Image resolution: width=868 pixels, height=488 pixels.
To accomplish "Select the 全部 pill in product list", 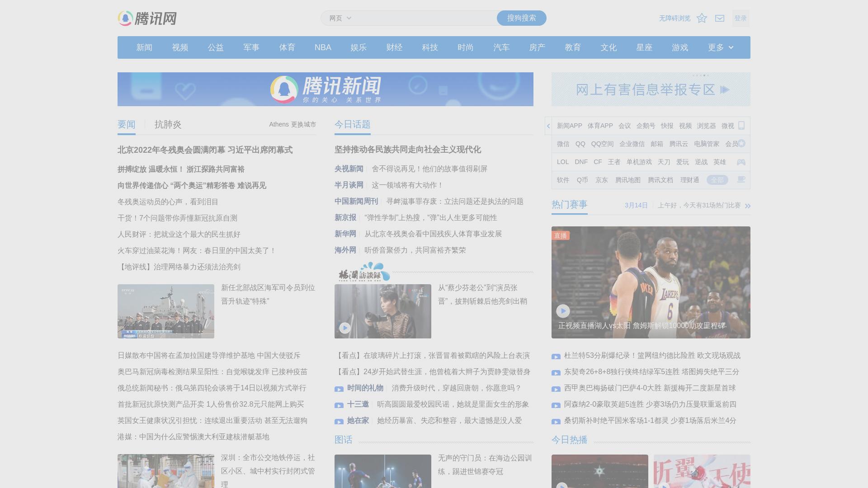I will tap(717, 180).
